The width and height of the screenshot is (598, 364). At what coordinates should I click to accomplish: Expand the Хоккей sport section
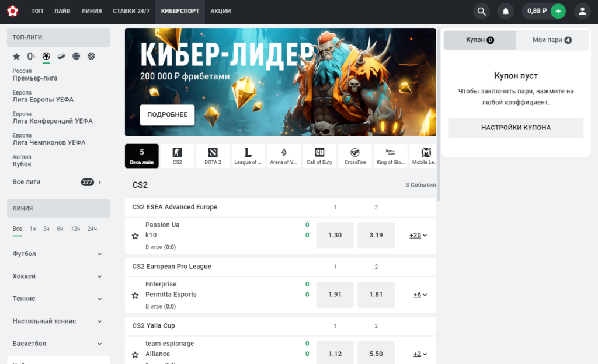58,276
